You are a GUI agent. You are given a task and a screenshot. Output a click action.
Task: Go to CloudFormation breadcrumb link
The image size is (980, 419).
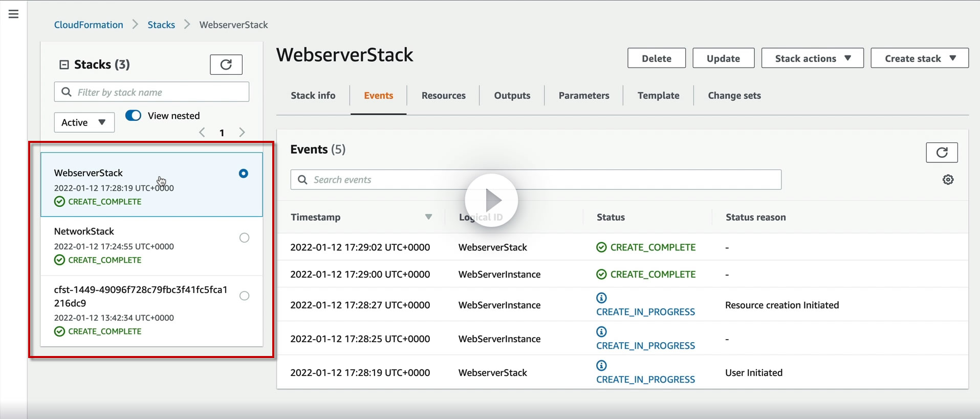[89, 25]
